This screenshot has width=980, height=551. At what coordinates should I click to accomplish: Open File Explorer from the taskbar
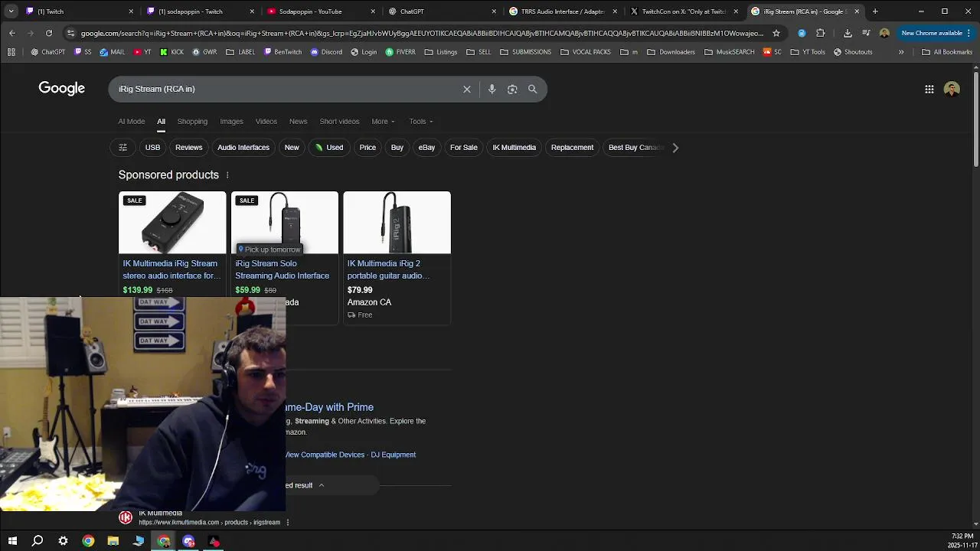(113, 541)
